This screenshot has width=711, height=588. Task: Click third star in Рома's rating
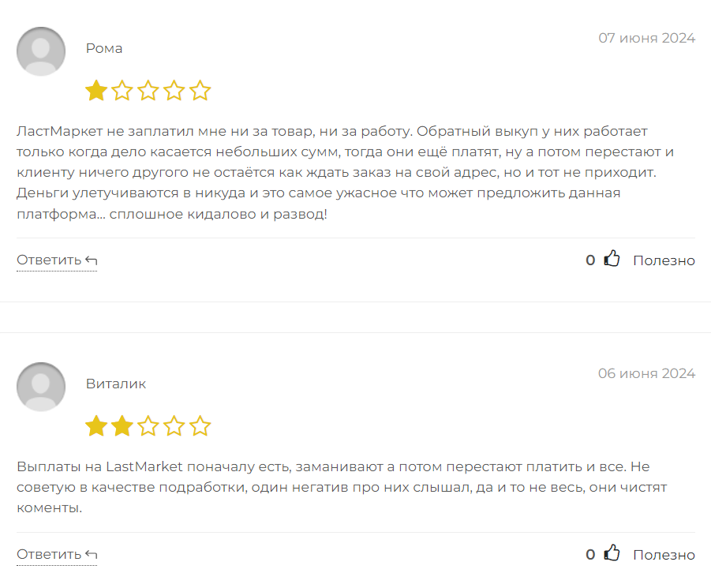click(148, 91)
